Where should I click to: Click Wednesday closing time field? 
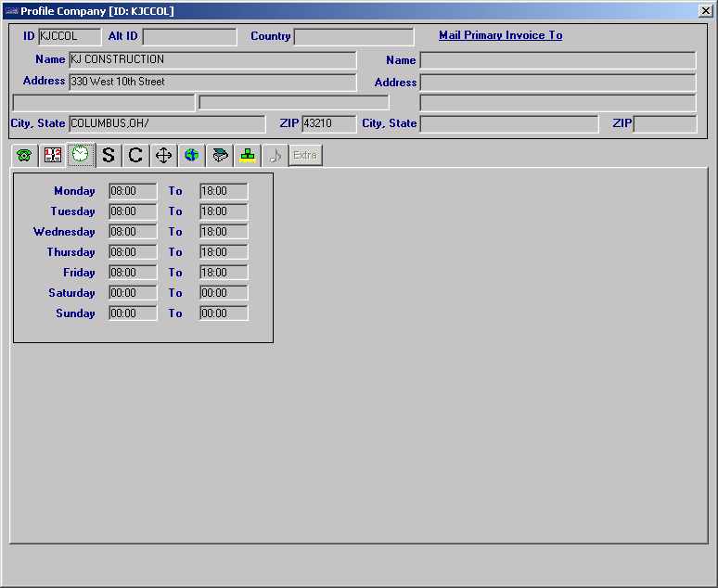224,232
